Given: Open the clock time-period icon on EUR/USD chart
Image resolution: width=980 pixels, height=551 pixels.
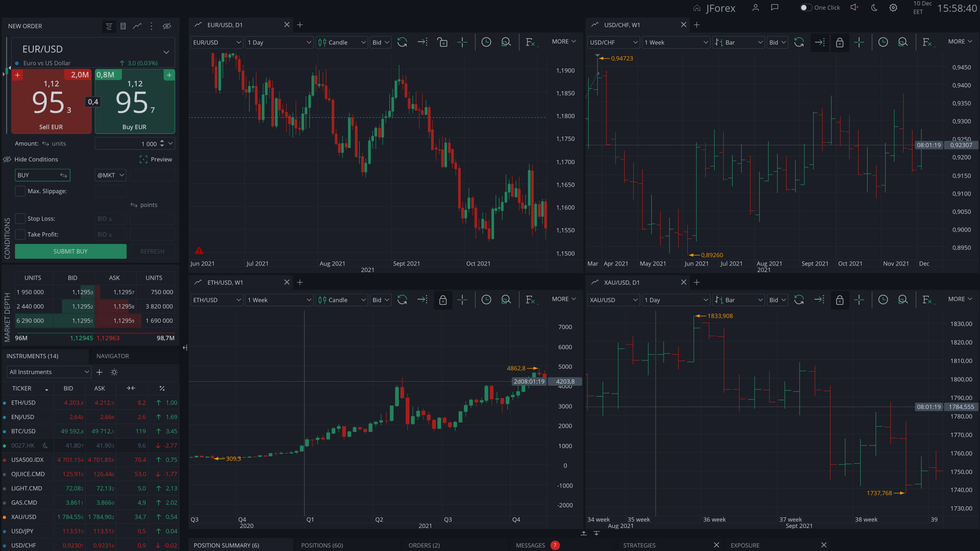Looking at the screenshot, I should point(486,42).
